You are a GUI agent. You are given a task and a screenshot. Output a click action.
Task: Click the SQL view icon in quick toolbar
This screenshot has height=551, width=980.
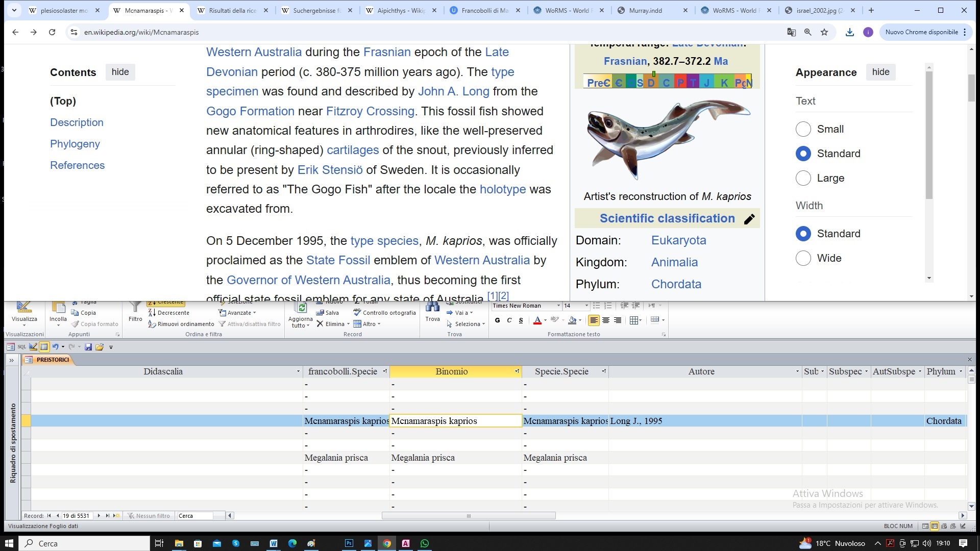coord(21,347)
